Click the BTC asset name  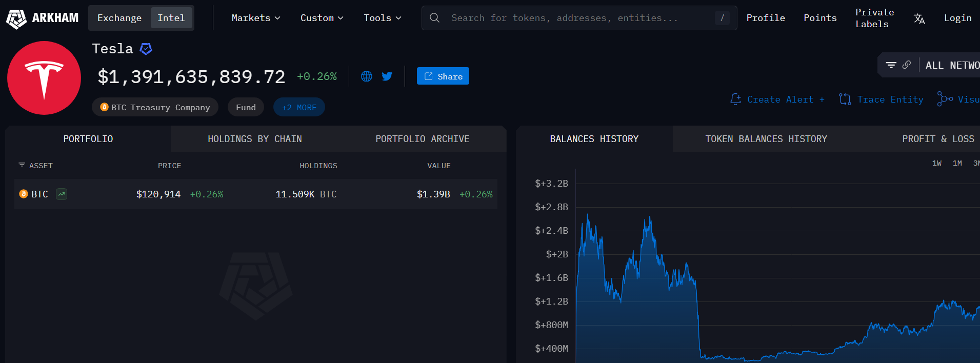click(39, 194)
